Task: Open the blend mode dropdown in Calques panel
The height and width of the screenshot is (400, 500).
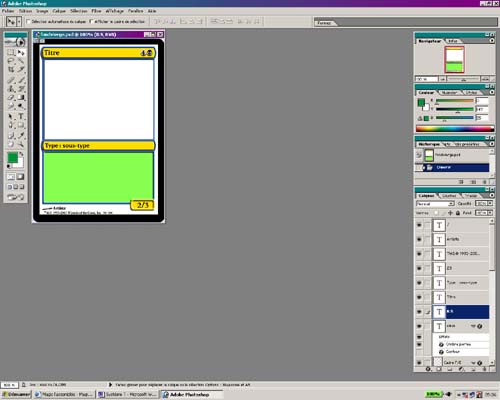Action: click(x=435, y=203)
